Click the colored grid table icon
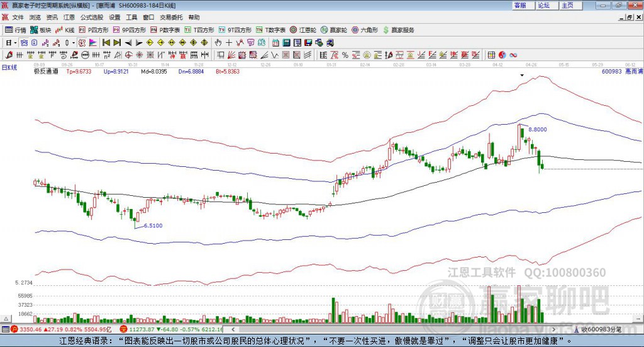This screenshot has height=347, width=644. tap(491, 55)
